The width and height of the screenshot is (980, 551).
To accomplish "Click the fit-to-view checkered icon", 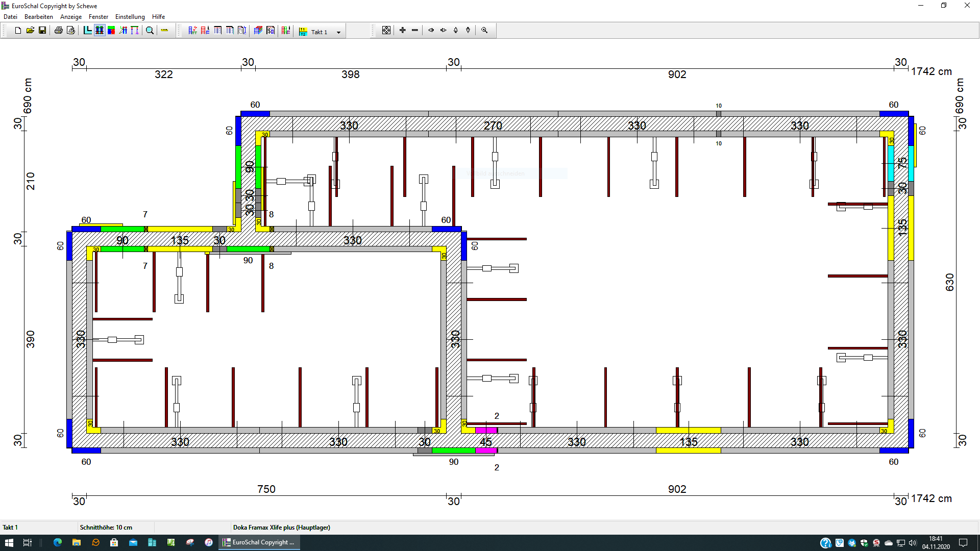I will tap(386, 31).
